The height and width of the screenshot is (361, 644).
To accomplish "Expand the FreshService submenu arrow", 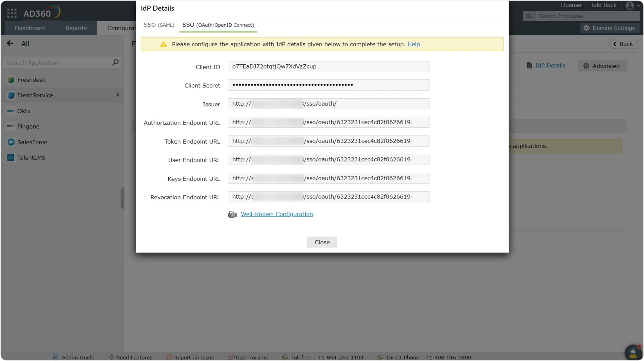I will point(118,95).
